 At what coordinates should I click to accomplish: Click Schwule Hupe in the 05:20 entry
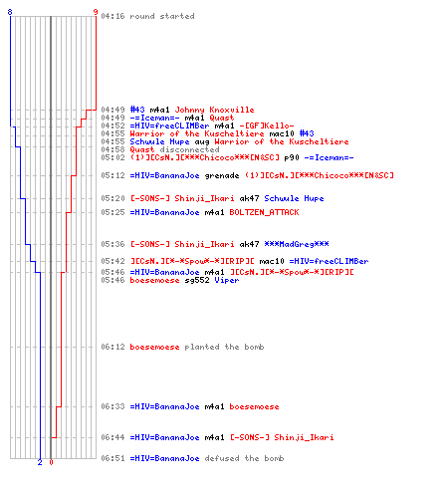click(294, 198)
